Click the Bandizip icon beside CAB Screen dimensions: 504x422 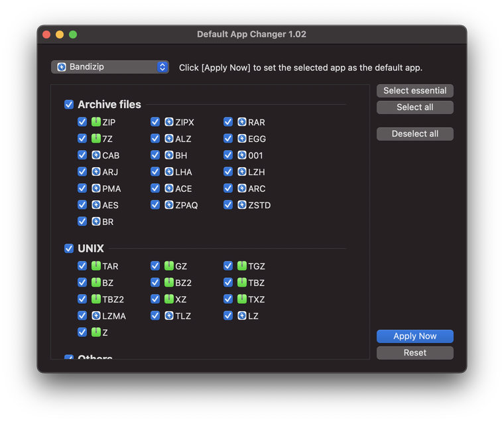(x=95, y=155)
